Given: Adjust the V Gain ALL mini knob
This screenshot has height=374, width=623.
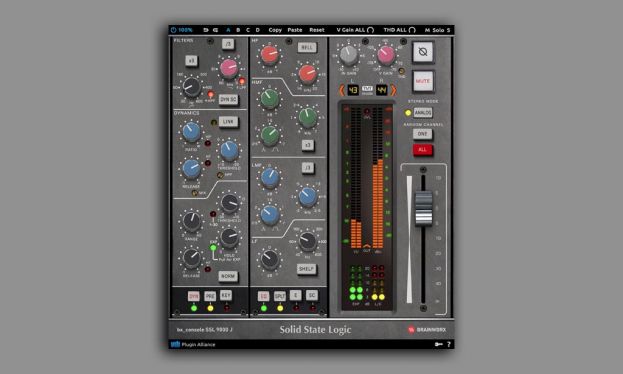Looking at the screenshot, I should 370,30.
